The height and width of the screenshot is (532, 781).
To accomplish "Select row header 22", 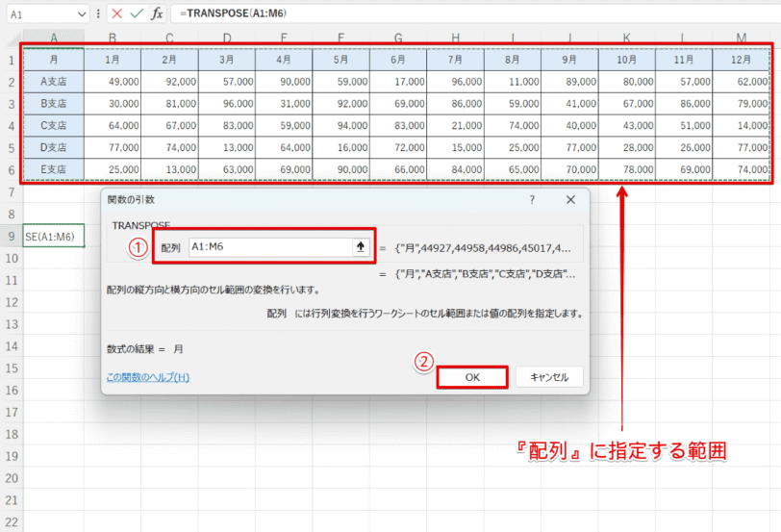I will tap(12, 522).
